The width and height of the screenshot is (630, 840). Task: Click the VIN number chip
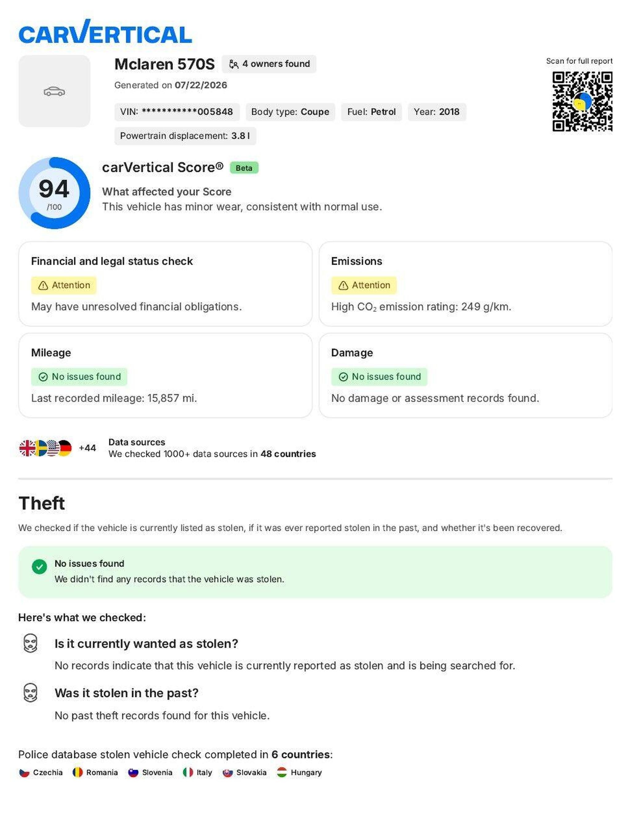pos(177,112)
